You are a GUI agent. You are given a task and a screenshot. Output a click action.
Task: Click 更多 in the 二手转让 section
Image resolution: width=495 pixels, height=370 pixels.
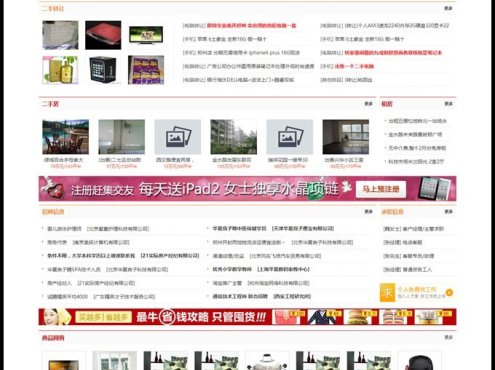point(448,8)
